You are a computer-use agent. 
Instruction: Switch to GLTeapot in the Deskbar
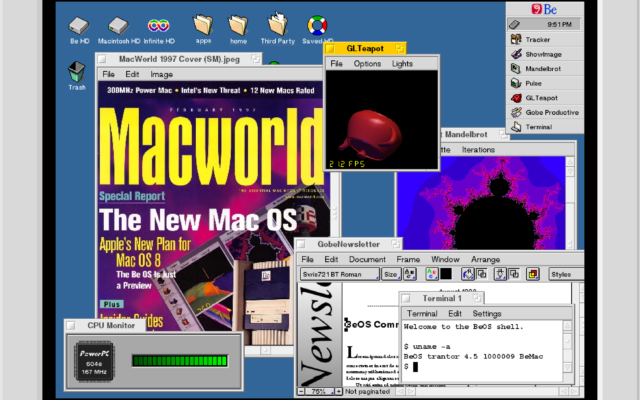[x=545, y=98]
